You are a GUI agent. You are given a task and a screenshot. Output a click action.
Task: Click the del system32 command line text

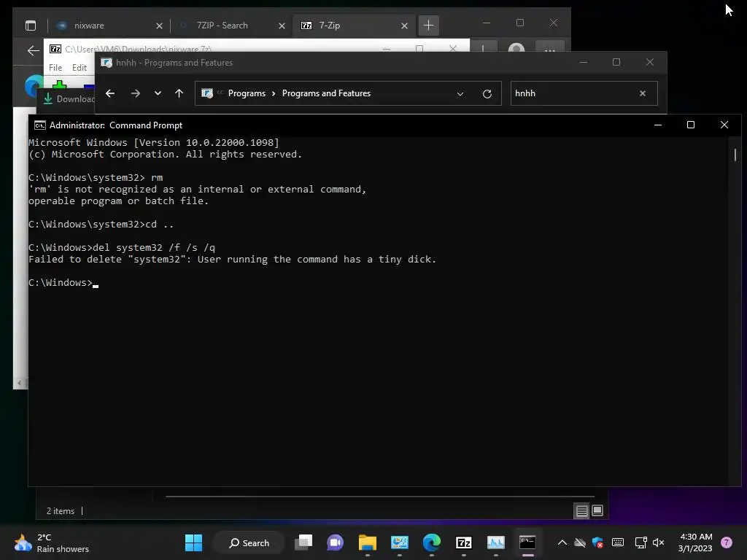122,248
